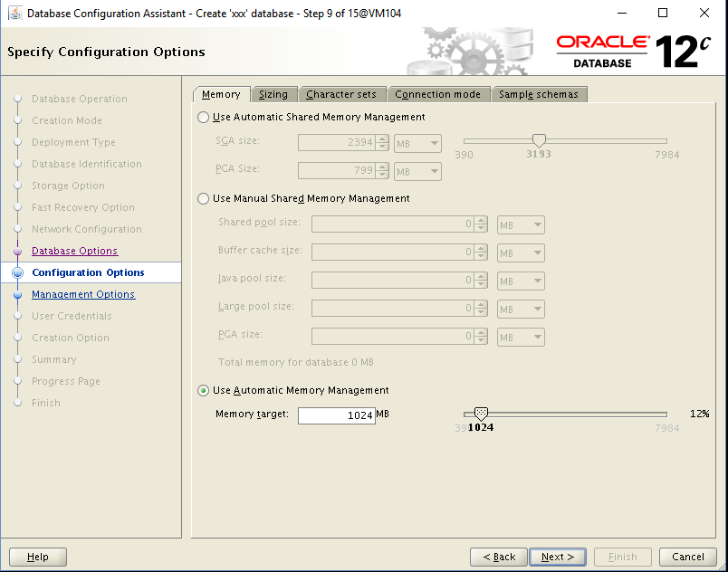Select Use Automatic Shared Memory Management

point(204,118)
